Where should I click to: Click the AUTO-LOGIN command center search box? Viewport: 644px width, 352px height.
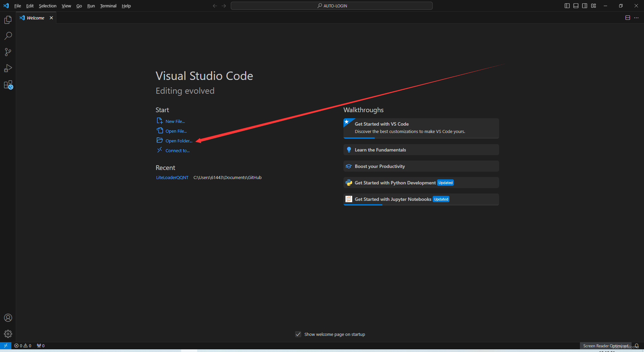click(332, 6)
